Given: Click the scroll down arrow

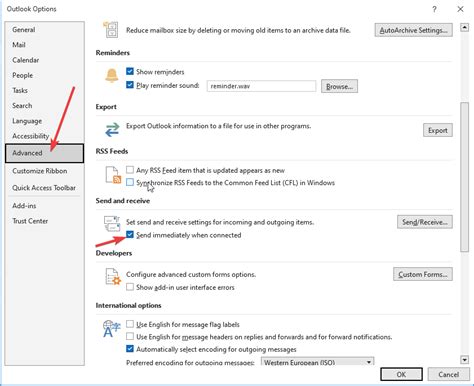Looking at the screenshot, I should point(464,360).
